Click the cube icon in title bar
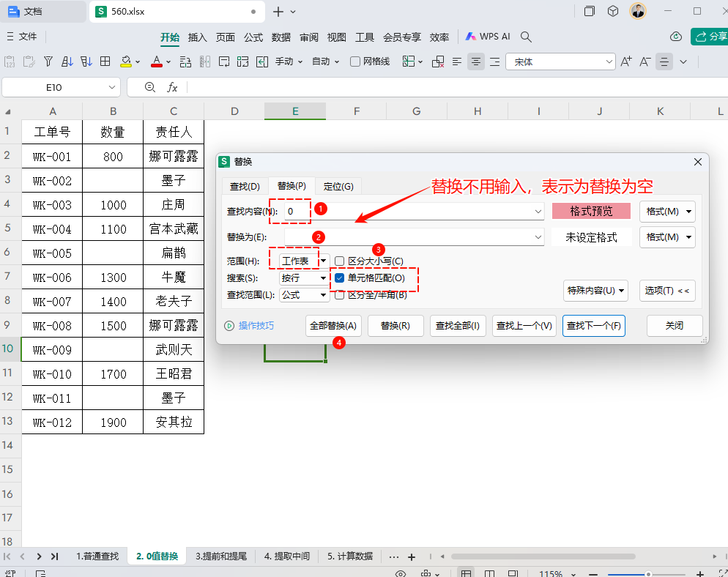The image size is (728, 577). click(613, 11)
